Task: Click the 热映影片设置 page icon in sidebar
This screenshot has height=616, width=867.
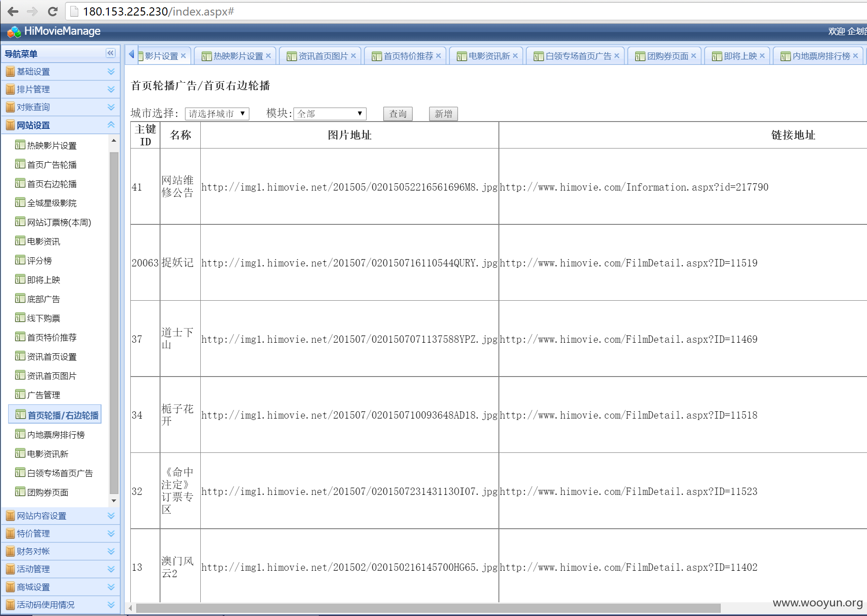Action: pos(20,145)
